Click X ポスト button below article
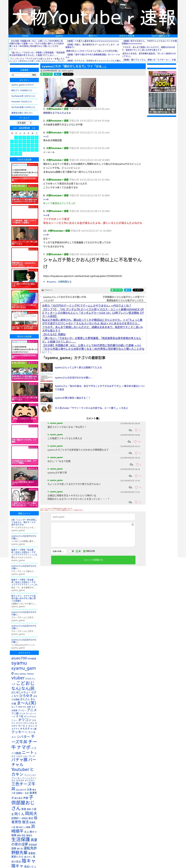186x868 pixels. click(138, 290)
